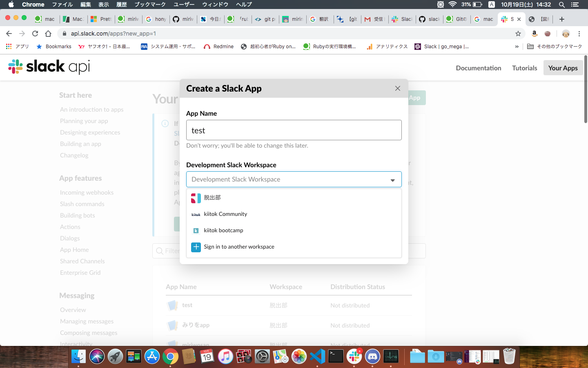Viewport: 588px width, 368px height.
Task: Open the ウィンドウ menu
Action: [215, 4]
